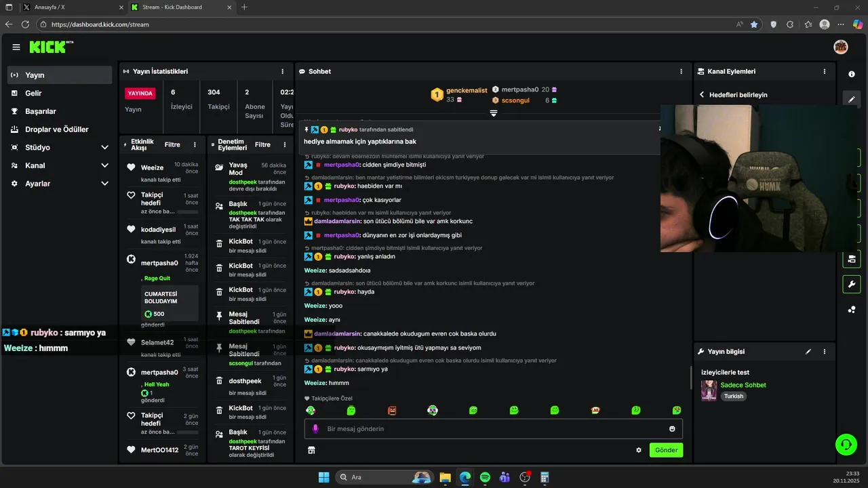This screenshot has width=868, height=488.
Task: Click the Selamet42 activity entry
Action: tap(162, 346)
